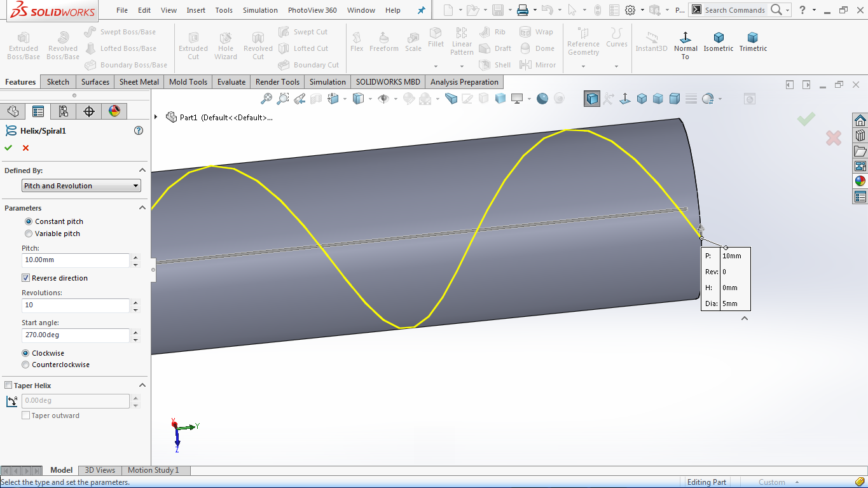Open the Simulation menu
868x488 pixels.
click(260, 10)
